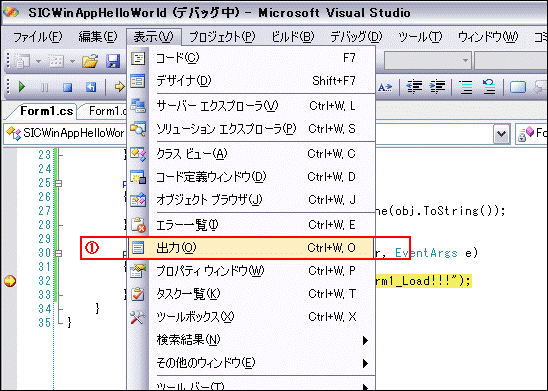Switch to the Form1.cs tab

coord(46,111)
